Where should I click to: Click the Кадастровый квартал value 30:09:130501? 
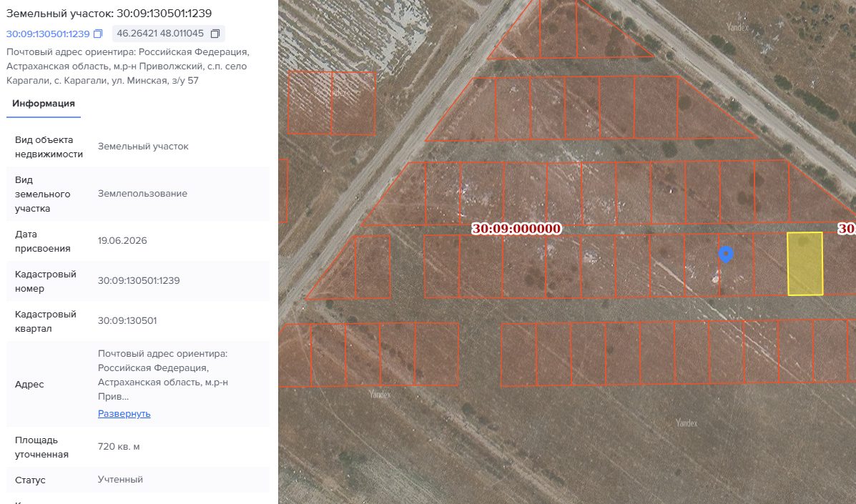[127, 321]
